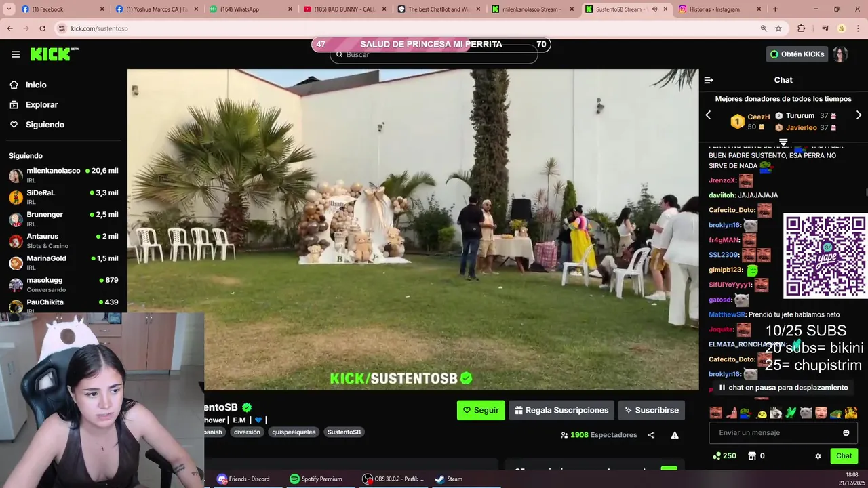Open the browser extensions menu
This screenshot has width=868, height=488.
(802, 28)
